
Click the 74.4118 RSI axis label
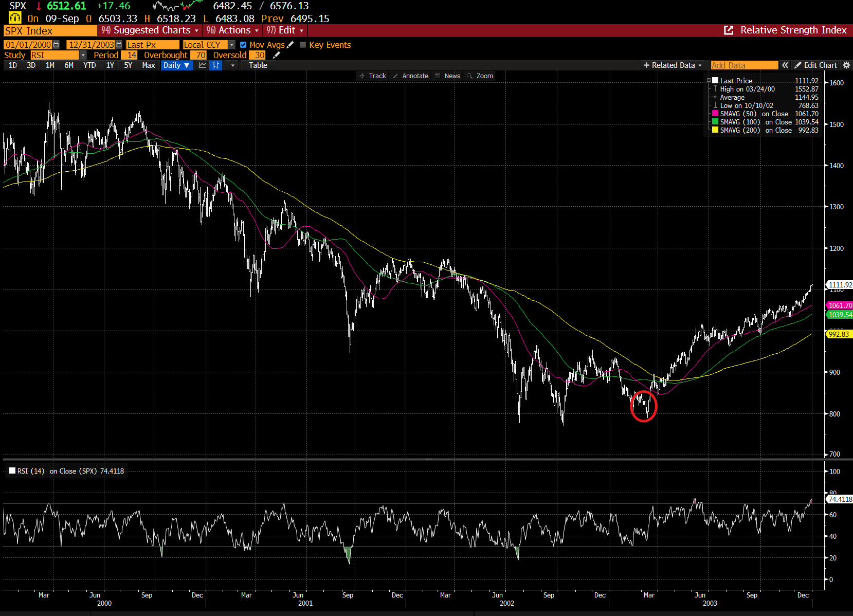click(x=840, y=499)
